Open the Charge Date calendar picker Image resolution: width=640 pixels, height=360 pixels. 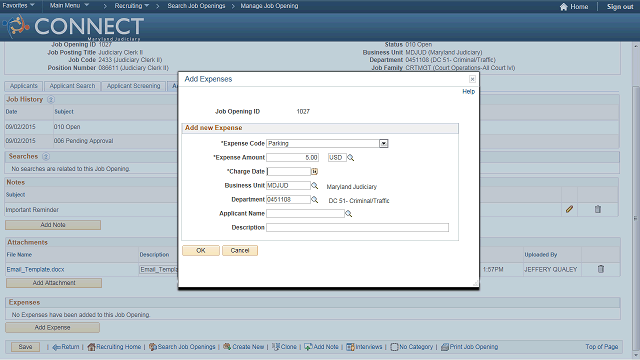click(x=314, y=171)
